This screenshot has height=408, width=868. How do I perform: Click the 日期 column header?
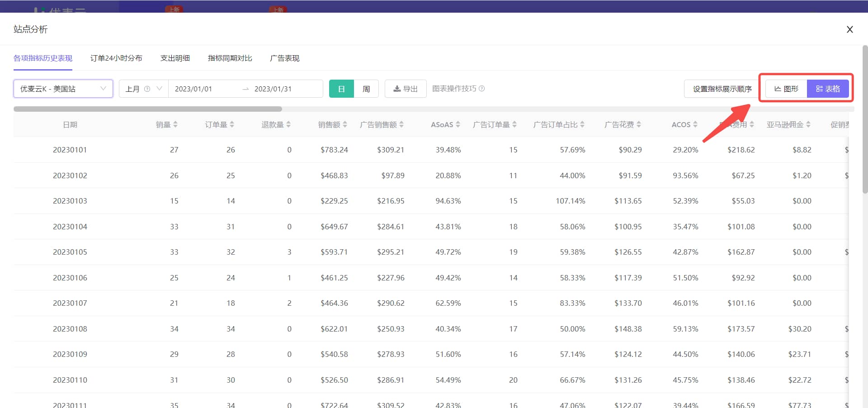(x=70, y=124)
